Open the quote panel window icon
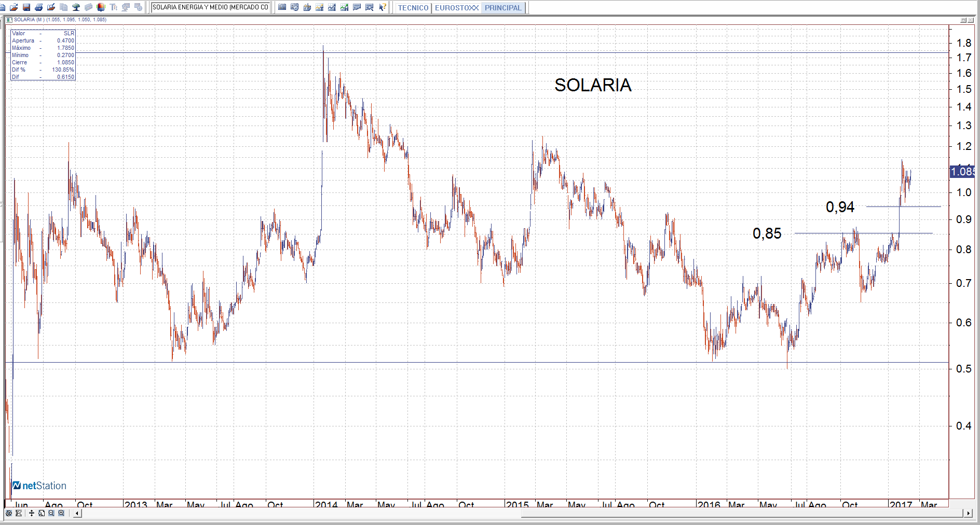The width and height of the screenshot is (980, 525). (282, 7)
